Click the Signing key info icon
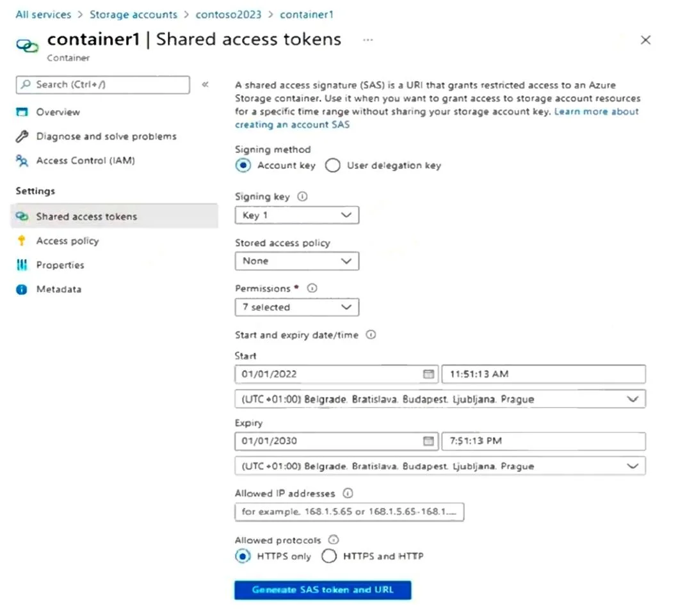Screen dimensions: 676x616 point(302,196)
